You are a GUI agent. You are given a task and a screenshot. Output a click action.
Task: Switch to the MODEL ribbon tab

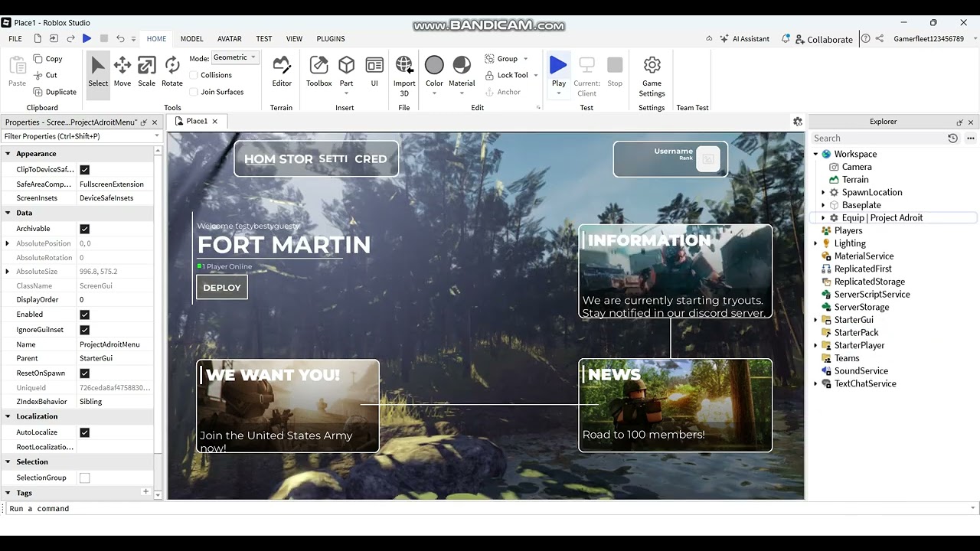192,39
